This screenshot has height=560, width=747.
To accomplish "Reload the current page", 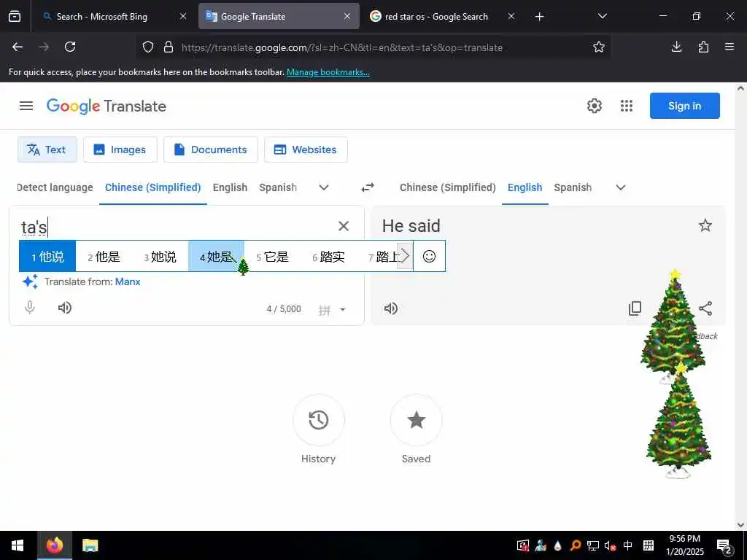I will pos(70,47).
